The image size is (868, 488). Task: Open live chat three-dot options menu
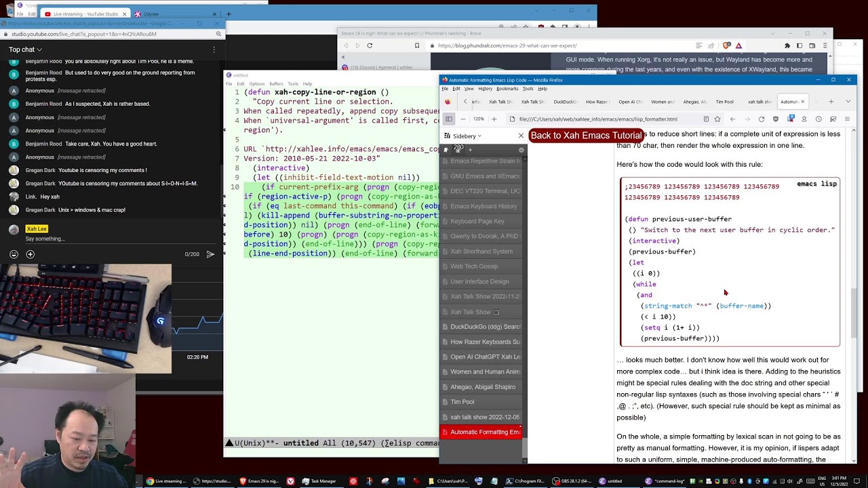tap(214, 49)
